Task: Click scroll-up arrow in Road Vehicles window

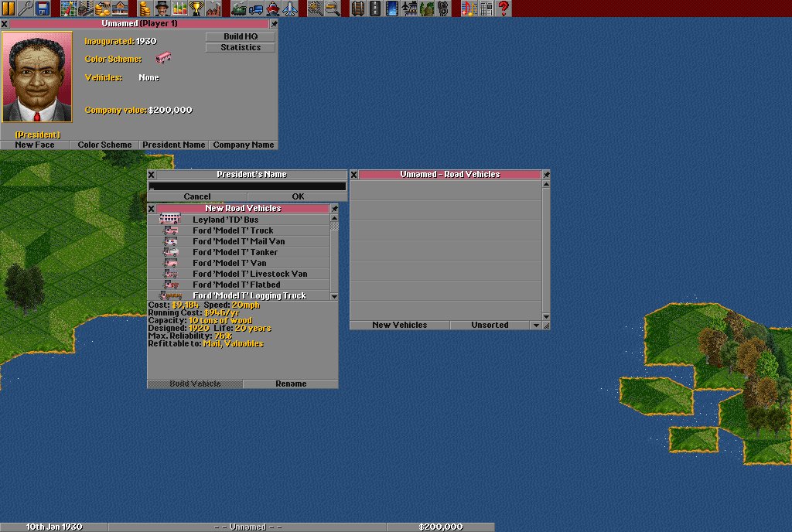Action: 546,184
